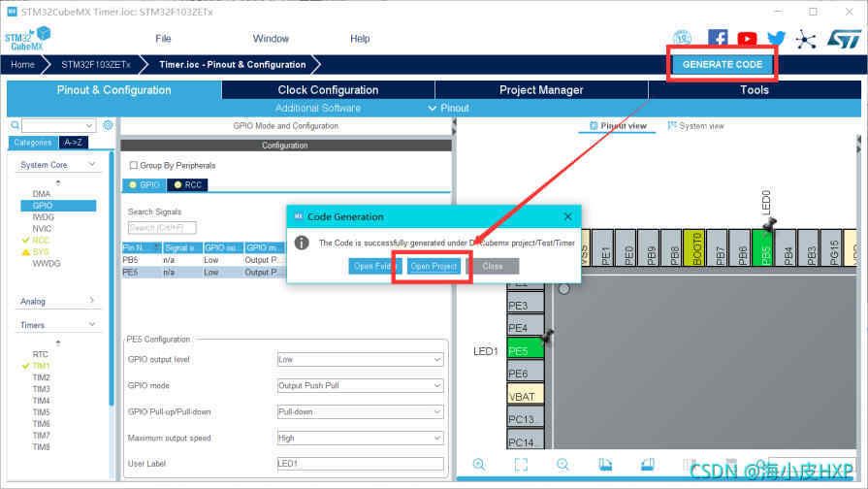Click the 10 years anniversary badge icon
868x489 pixels.
pyautogui.click(x=682, y=38)
